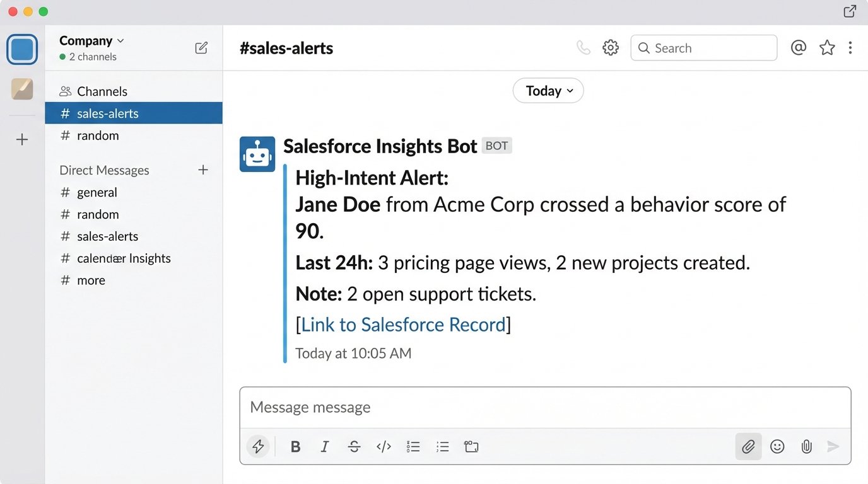Start a call with the phone icon
The height and width of the screenshot is (484, 868).
(x=584, y=48)
